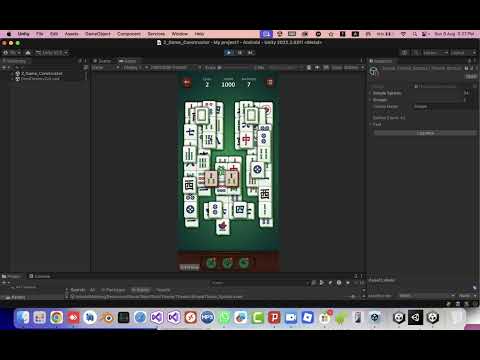Image resolution: width=480 pixels, height=360 pixels.
Task: Open Google Chrome from the Dock
Action: [56, 318]
